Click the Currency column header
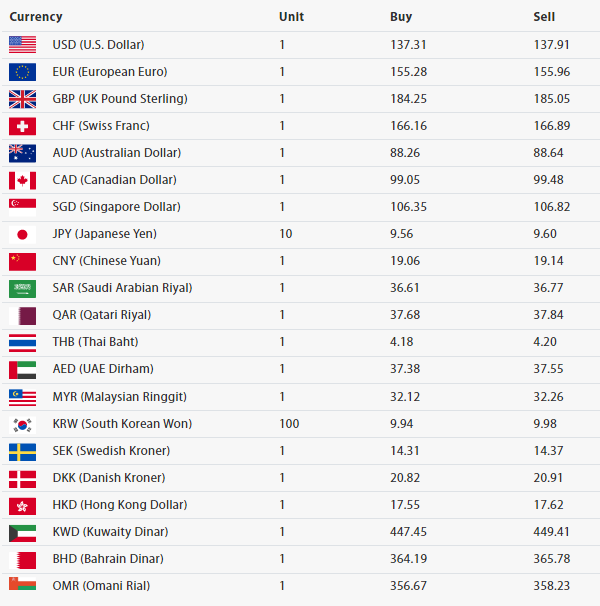Screen dimensions: 600x606 [x=36, y=17]
